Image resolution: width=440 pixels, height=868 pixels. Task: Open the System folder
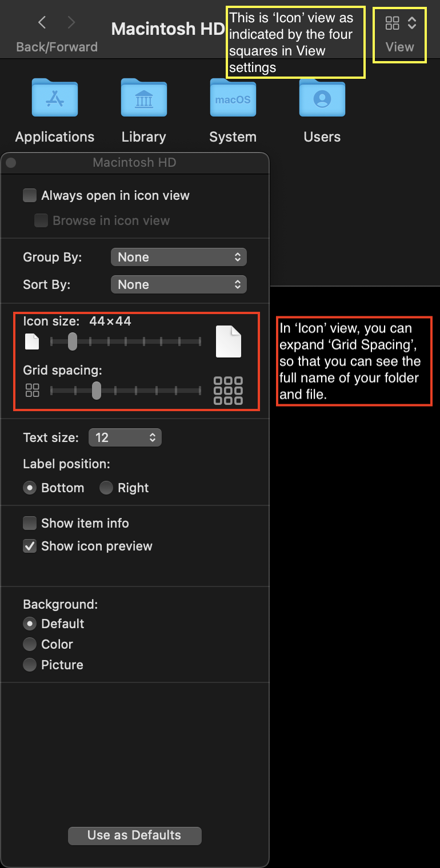click(x=233, y=98)
